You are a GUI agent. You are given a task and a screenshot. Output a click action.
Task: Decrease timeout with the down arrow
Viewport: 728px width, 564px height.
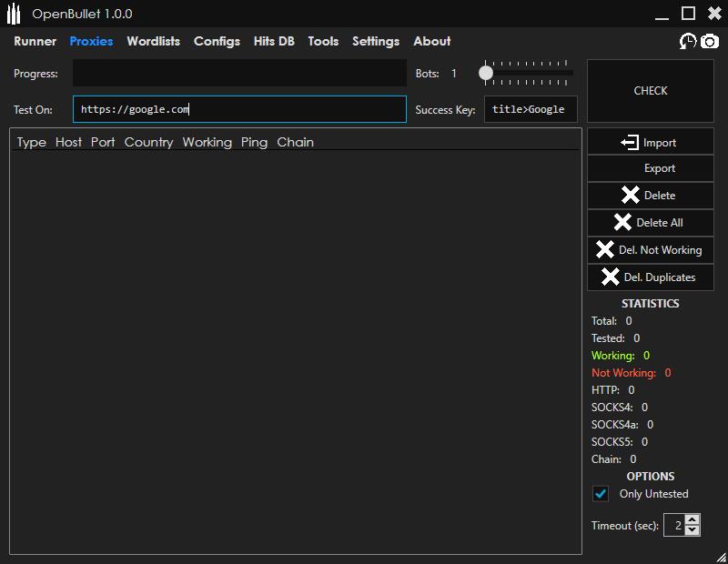(693, 530)
